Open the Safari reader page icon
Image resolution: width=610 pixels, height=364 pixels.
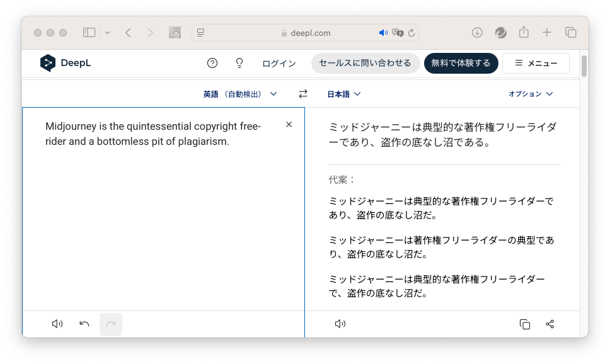coord(201,33)
